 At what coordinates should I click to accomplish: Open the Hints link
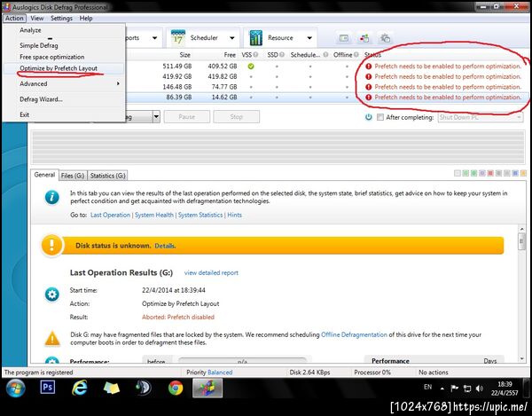(x=234, y=215)
